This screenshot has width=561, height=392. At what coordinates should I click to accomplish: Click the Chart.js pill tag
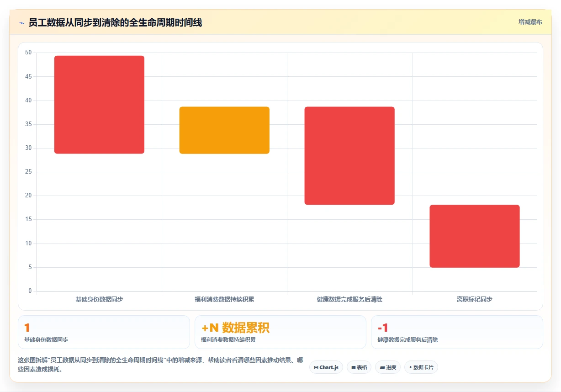326,367
